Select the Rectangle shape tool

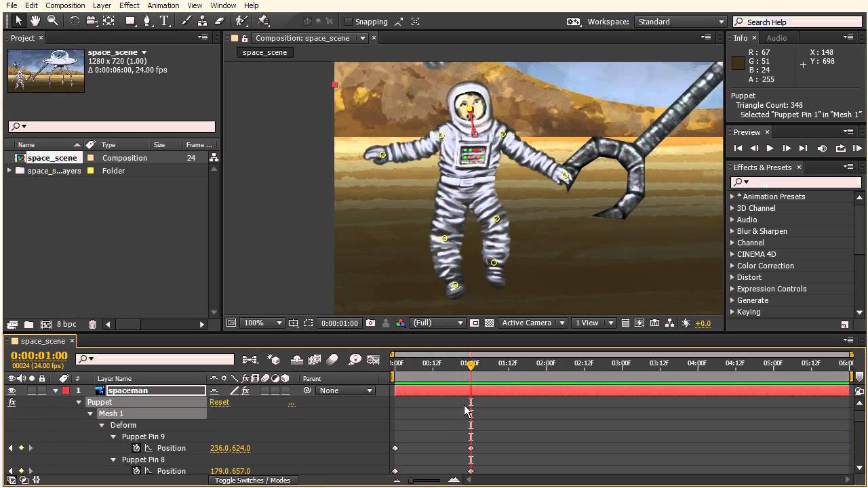pos(131,21)
